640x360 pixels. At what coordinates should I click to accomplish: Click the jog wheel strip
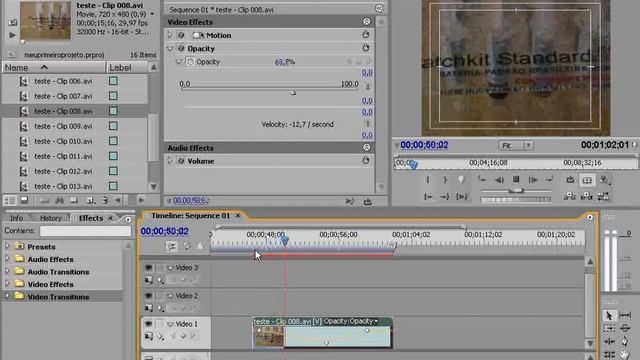[x=516, y=199]
